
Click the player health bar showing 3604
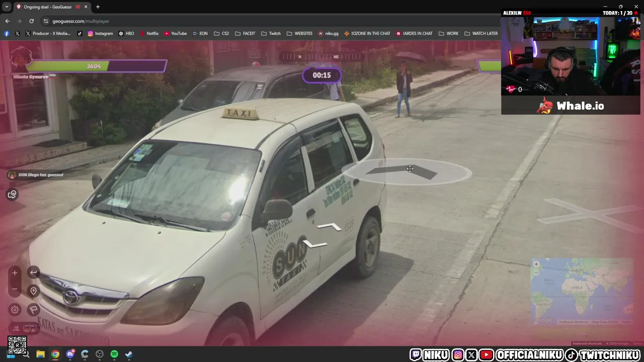coord(96,66)
